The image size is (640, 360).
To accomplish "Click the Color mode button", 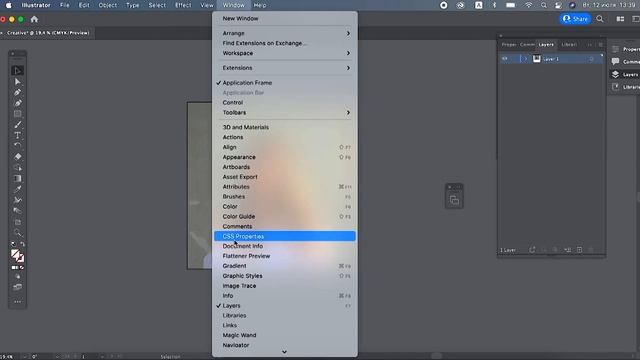I will pyautogui.click(x=14, y=268).
